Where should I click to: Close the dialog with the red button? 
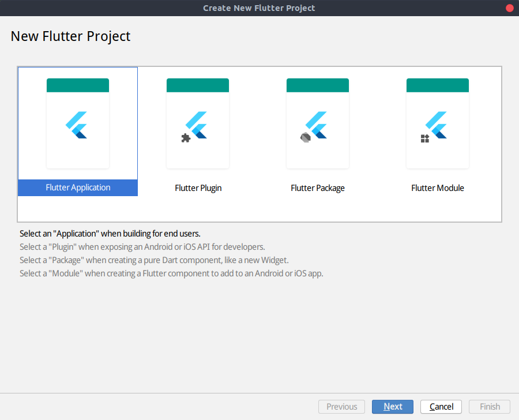point(510,8)
